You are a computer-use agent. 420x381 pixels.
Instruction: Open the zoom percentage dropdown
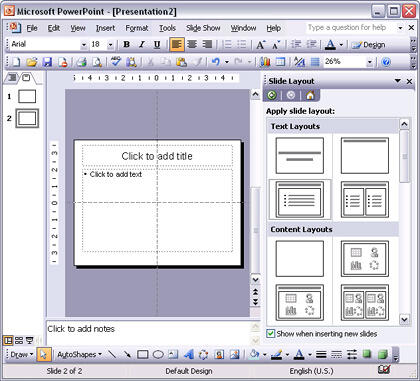(369, 62)
